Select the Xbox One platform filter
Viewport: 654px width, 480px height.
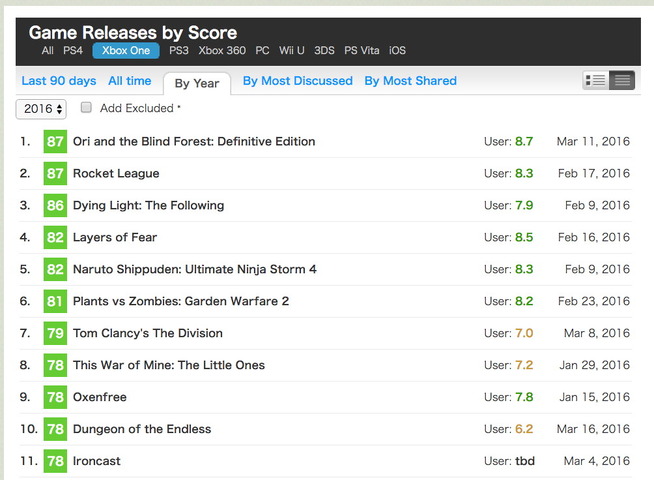[126, 50]
